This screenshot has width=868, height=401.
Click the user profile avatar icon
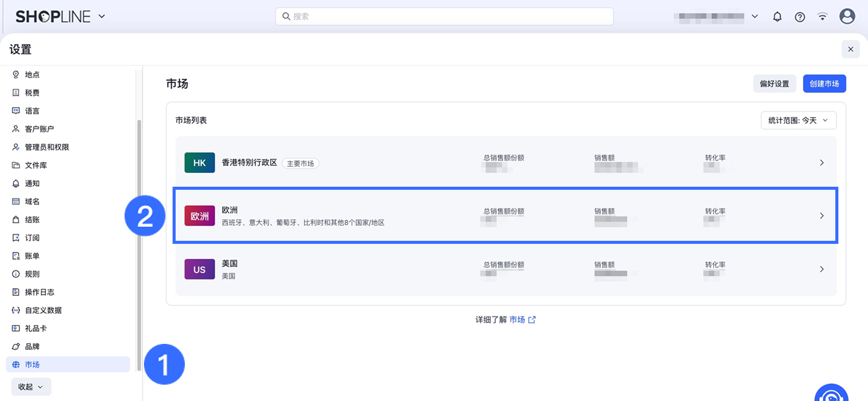847,16
